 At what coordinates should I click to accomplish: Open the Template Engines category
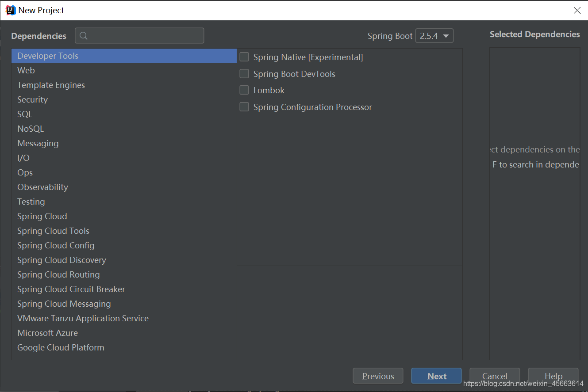pos(124,85)
